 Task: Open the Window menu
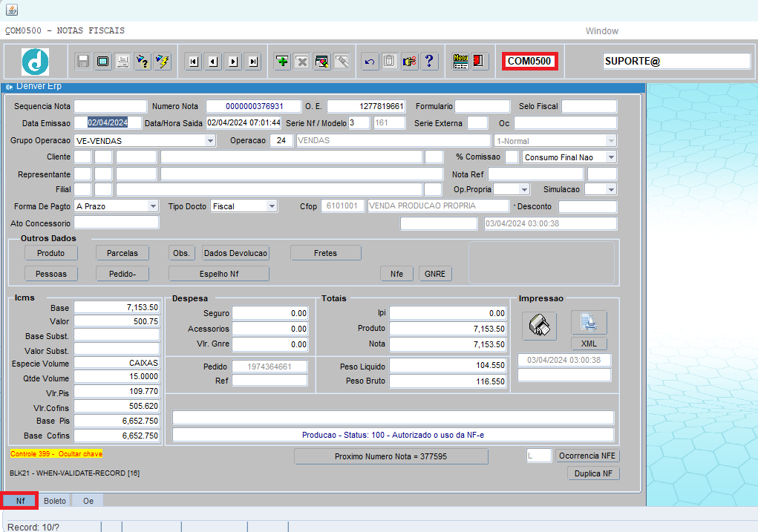601,31
